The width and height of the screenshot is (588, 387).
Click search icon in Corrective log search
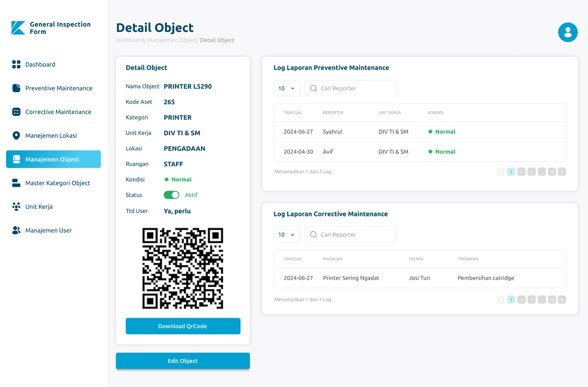tap(313, 234)
